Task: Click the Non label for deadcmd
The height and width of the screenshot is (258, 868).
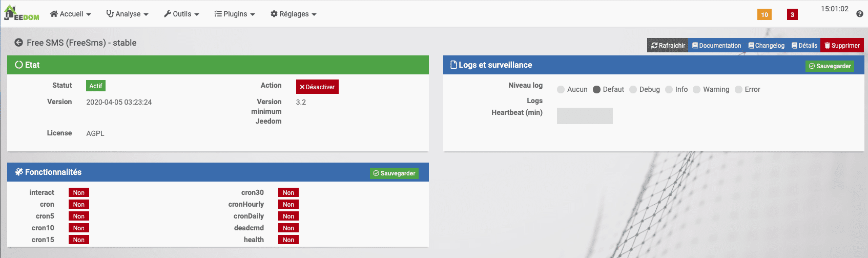Action: (x=288, y=228)
